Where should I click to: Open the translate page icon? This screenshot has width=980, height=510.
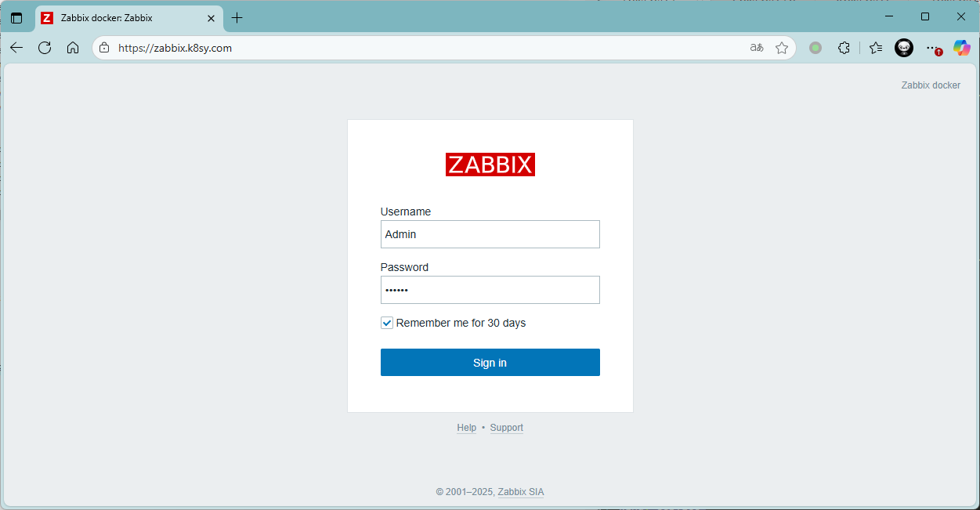tap(756, 48)
